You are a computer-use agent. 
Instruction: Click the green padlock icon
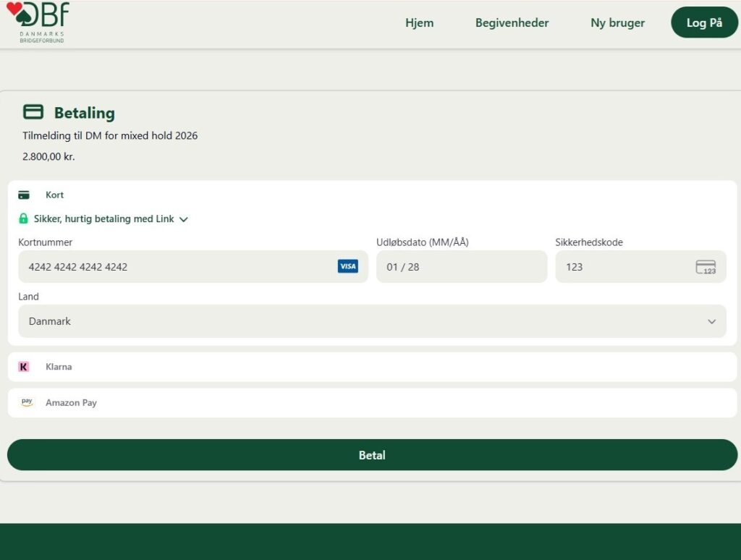tap(23, 219)
